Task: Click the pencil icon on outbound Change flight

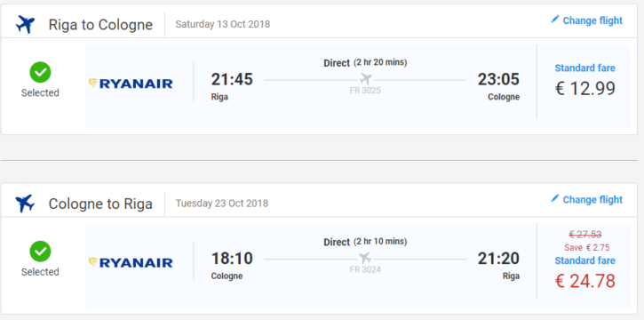Action: pyautogui.click(x=555, y=20)
